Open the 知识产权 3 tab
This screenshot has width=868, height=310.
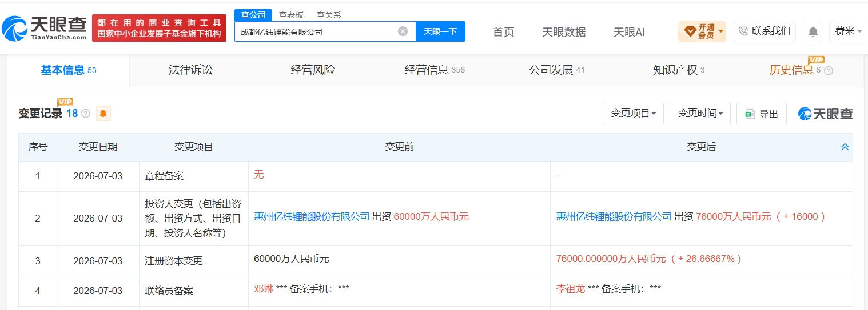(x=679, y=70)
